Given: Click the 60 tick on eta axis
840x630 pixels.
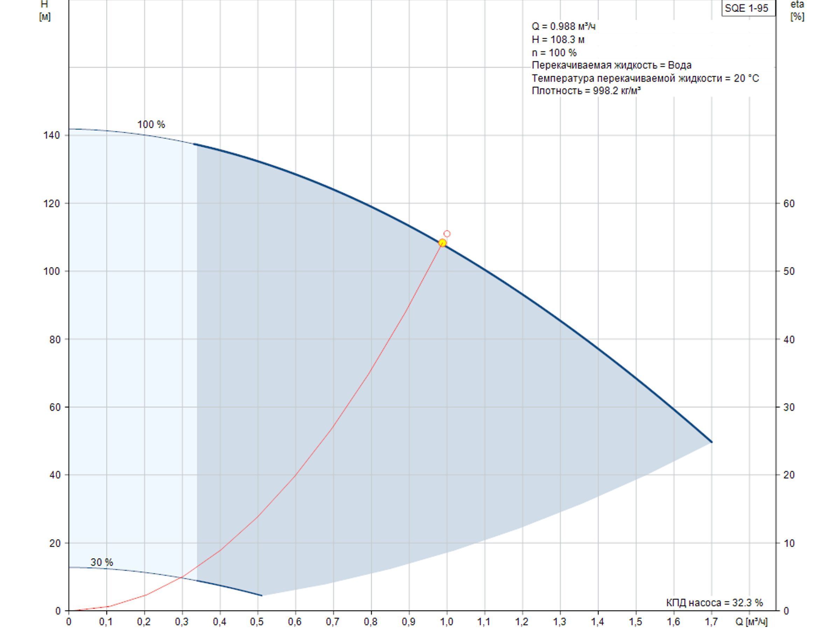Looking at the screenshot, I should (789, 204).
